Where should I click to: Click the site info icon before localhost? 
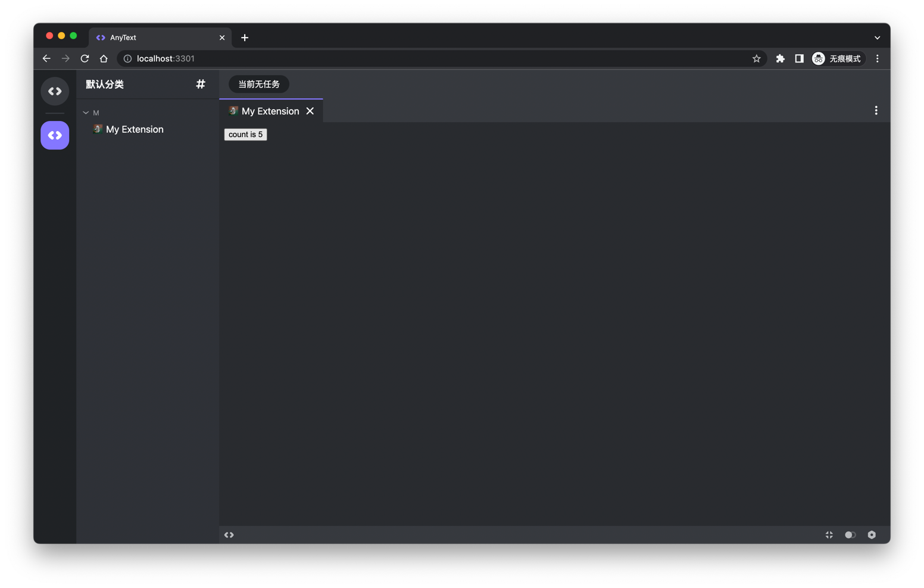pyautogui.click(x=127, y=58)
